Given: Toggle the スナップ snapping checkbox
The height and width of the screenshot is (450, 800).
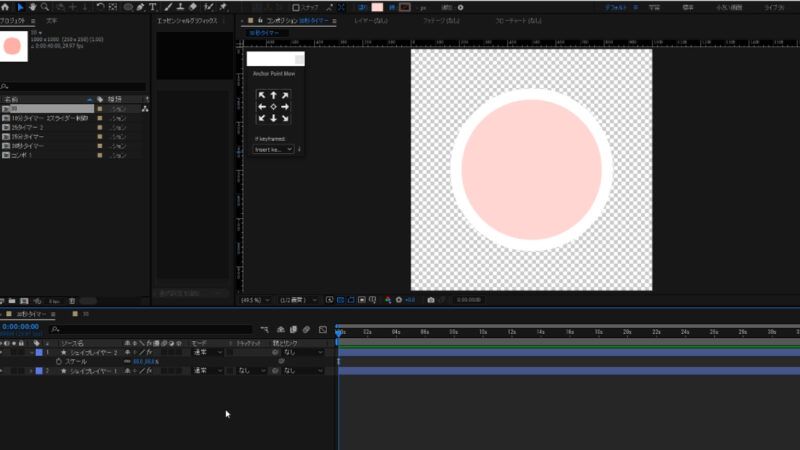Looking at the screenshot, I should [295, 7].
